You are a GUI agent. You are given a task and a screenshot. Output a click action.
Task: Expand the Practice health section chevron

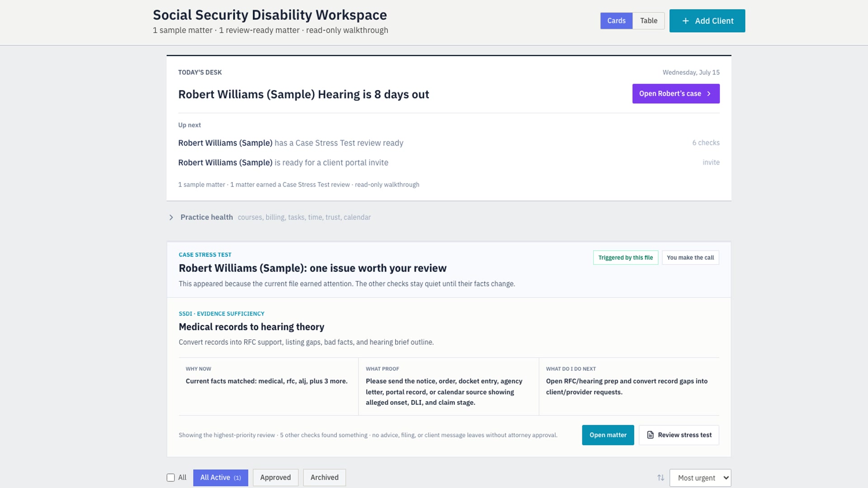pos(171,217)
